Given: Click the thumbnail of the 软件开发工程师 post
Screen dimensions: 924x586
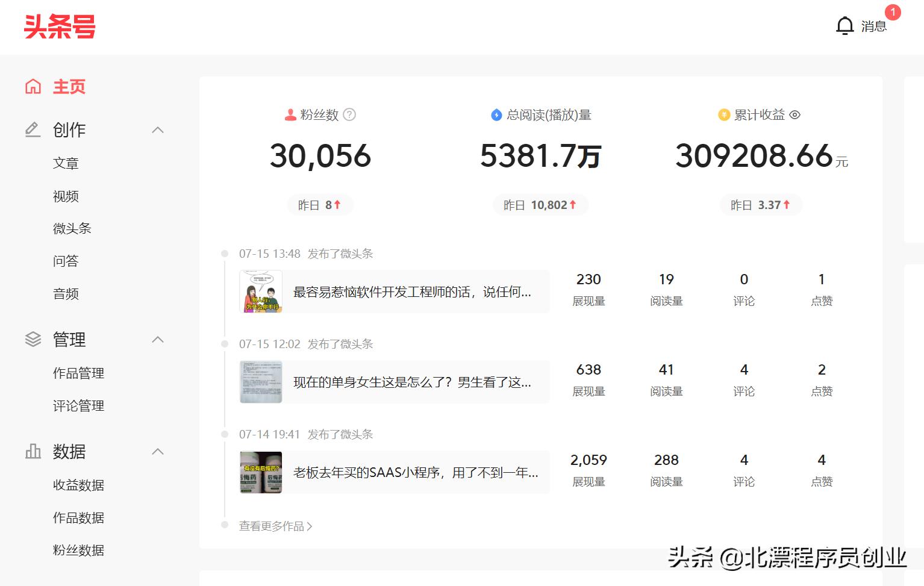Looking at the screenshot, I should coord(261,291).
